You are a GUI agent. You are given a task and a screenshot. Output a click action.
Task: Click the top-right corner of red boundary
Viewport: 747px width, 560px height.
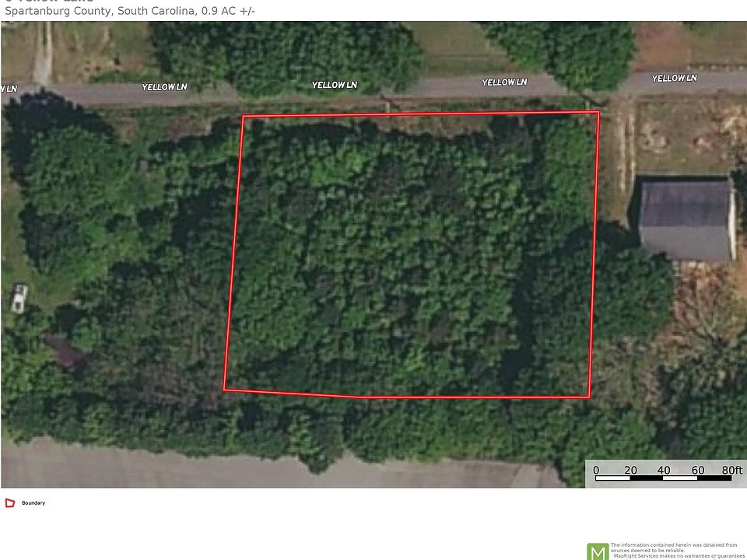click(599, 112)
